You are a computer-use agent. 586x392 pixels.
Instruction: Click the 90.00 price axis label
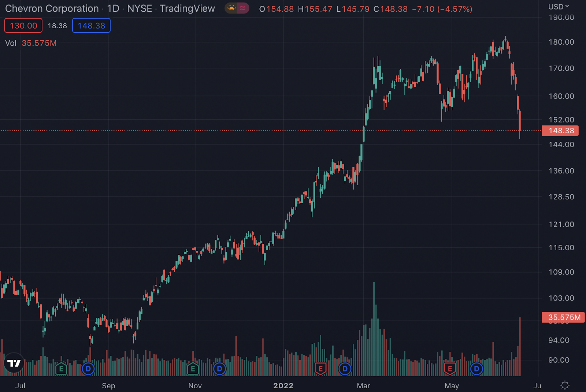pyautogui.click(x=559, y=360)
